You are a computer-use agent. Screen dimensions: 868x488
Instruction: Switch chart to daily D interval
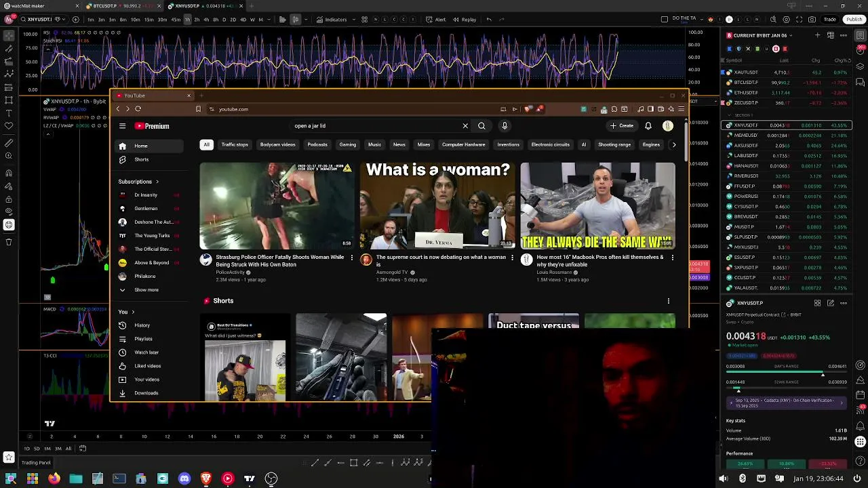(224, 20)
